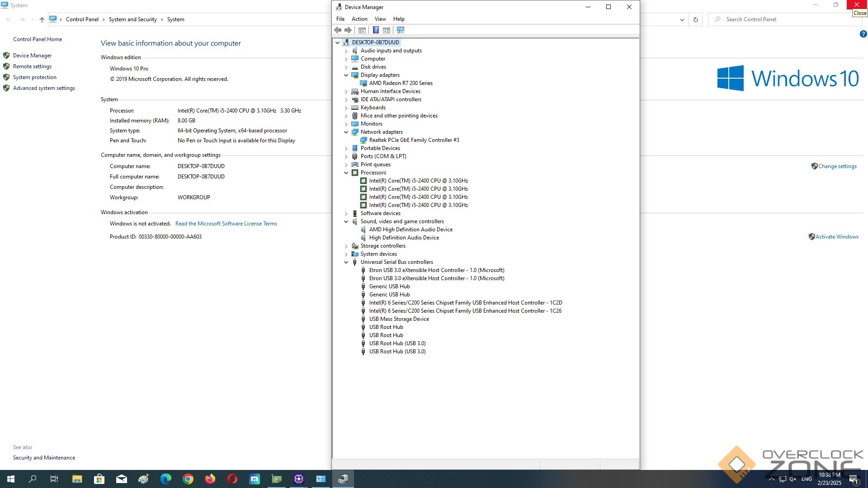Click the Back arrow in Device Manager toolbar
Viewport: 868px width, 488px height.
pyautogui.click(x=338, y=30)
